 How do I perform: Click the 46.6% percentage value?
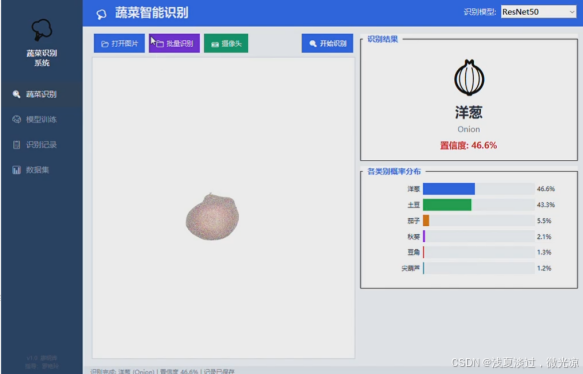pyautogui.click(x=545, y=189)
